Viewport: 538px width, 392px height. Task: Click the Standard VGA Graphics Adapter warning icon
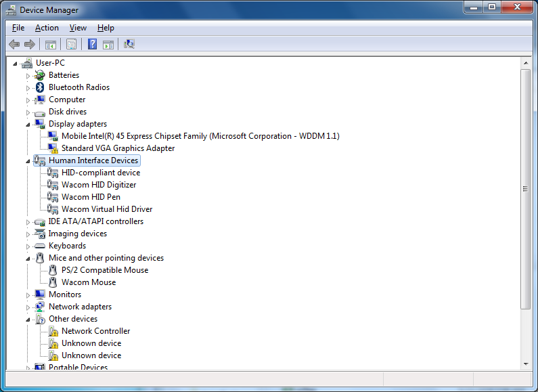pyautogui.click(x=53, y=148)
